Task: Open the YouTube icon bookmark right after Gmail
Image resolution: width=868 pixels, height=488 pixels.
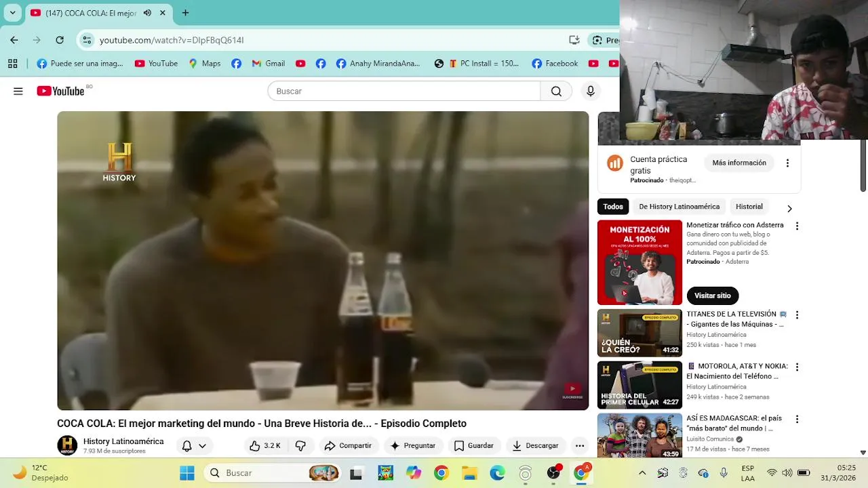Action: 300,63
